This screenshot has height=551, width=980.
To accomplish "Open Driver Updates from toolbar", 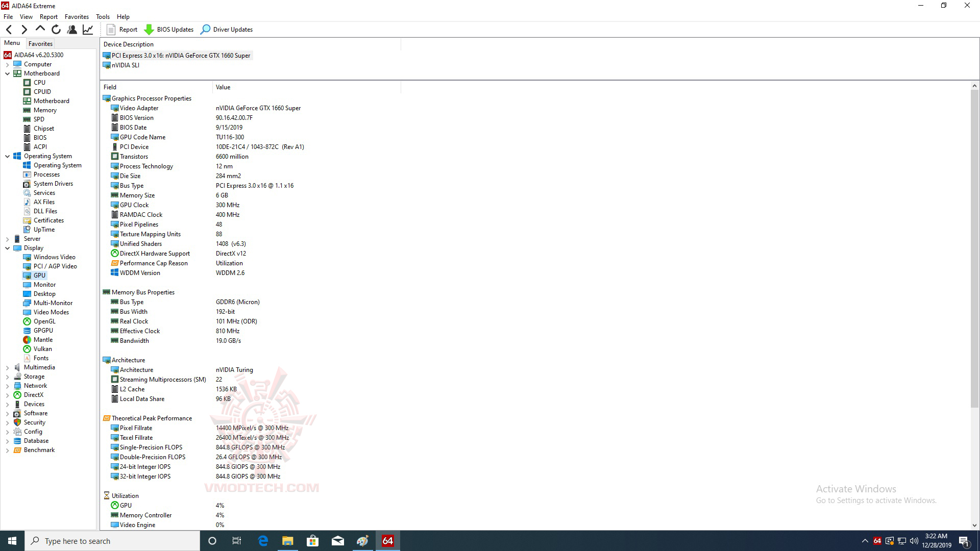I will [227, 30].
